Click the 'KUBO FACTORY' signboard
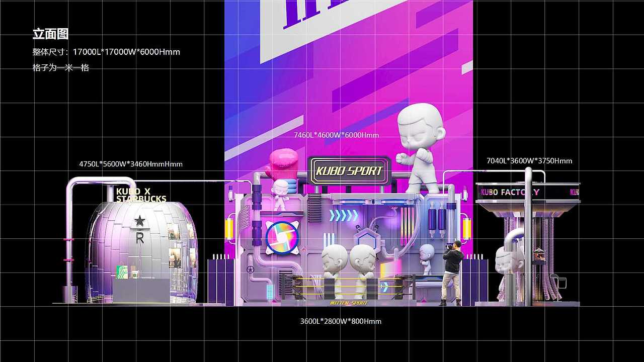 tap(510, 192)
